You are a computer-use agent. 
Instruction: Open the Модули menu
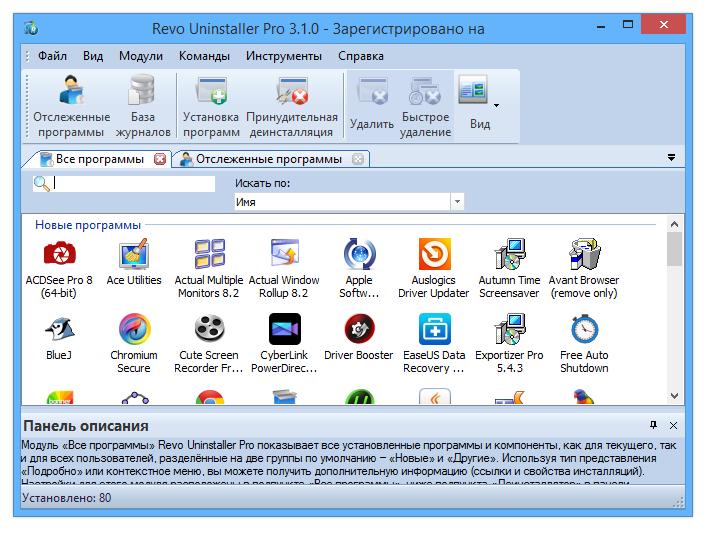141,56
